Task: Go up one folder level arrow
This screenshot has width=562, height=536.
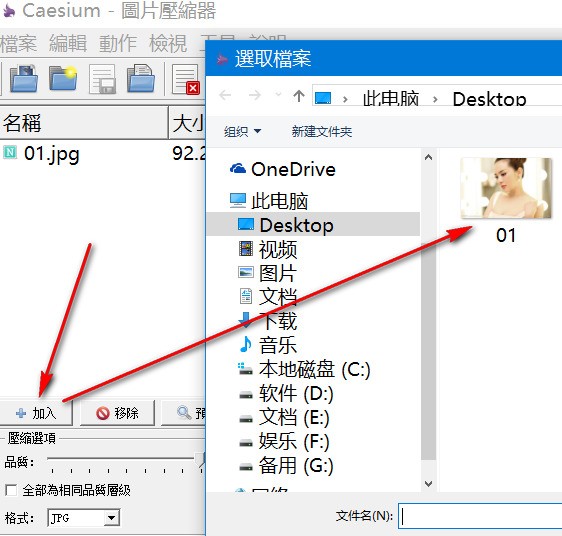Action: point(299,96)
